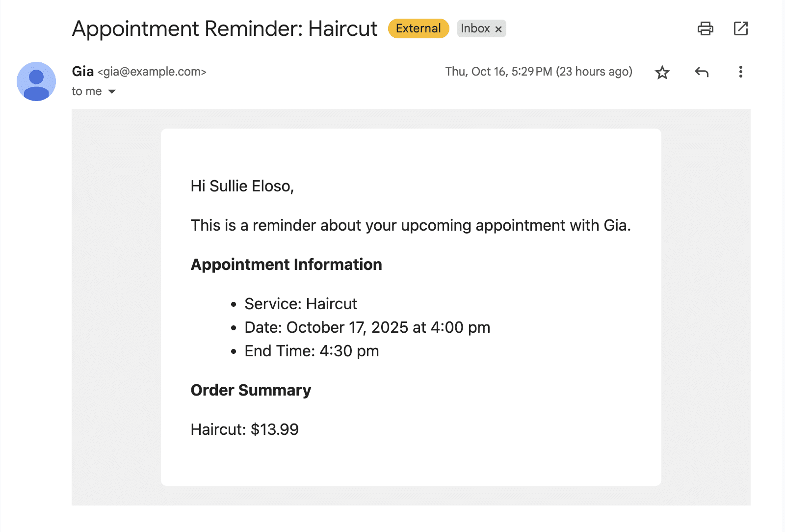Image resolution: width=785 pixels, height=532 pixels.
Task: Click the "End Time: 4:30 pm" bullet
Action: click(312, 351)
